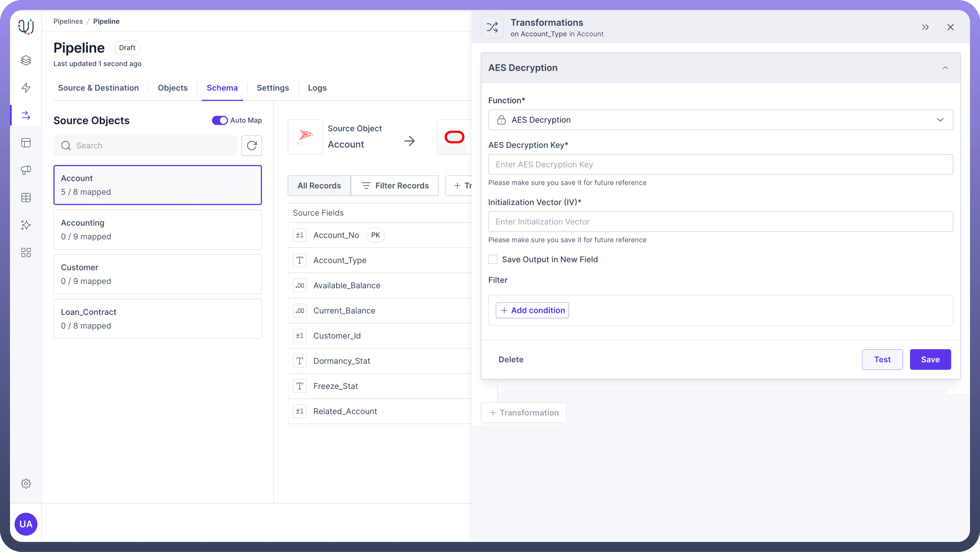Open the four-squares apps sidebar icon
The width and height of the screenshot is (980, 552).
coord(26,252)
